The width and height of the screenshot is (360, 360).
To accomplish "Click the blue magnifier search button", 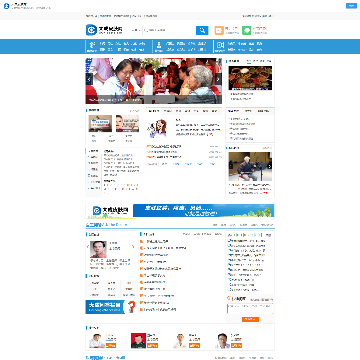I will point(202,30).
